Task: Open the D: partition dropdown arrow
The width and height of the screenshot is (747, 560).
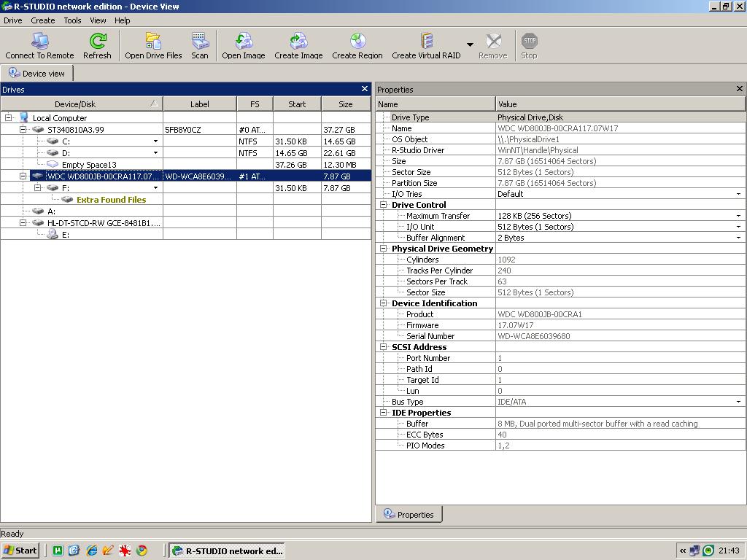Action: tap(156, 153)
